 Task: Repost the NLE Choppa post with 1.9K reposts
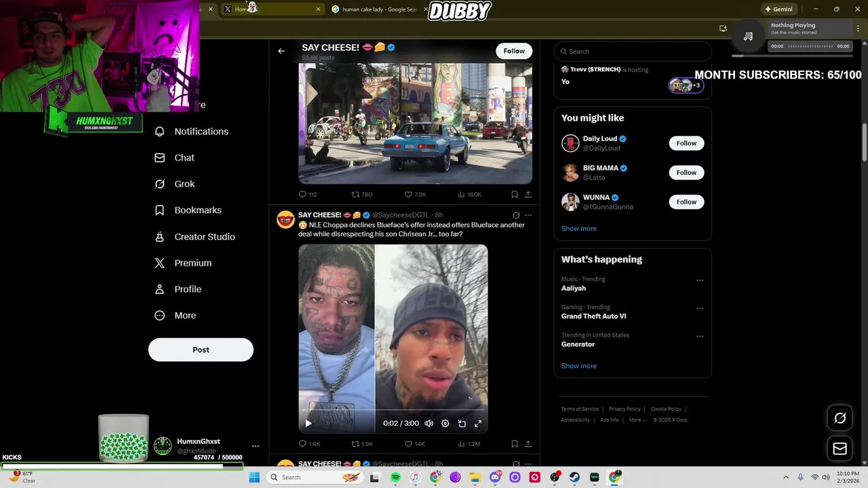click(x=362, y=444)
